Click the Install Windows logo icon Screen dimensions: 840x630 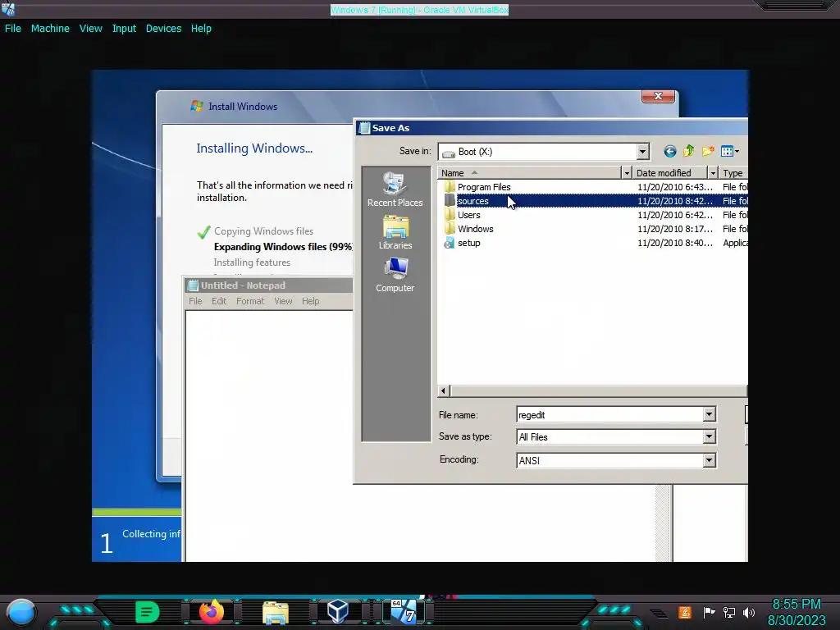197,106
